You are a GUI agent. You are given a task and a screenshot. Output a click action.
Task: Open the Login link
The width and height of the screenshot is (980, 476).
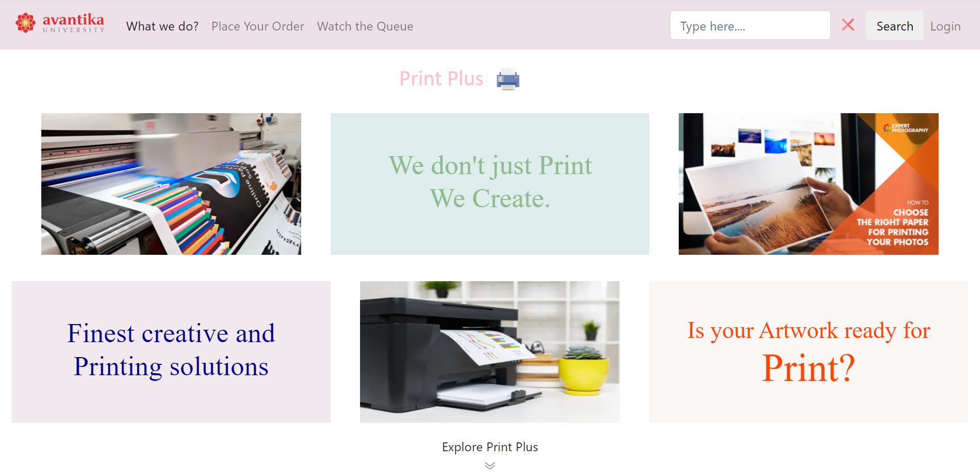pyautogui.click(x=945, y=26)
